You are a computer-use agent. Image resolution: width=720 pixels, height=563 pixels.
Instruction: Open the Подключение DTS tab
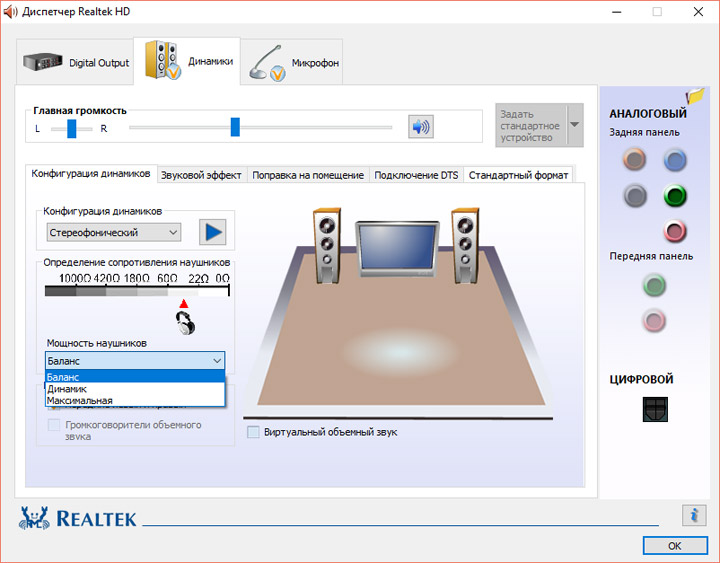[416, 175]
